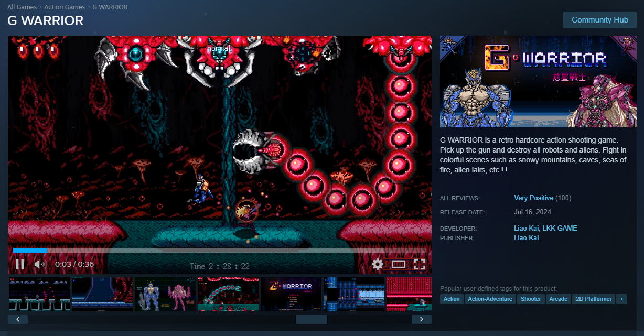Select the Arcade tag
This screenshot has width=644, height=336.
point(559,299)
